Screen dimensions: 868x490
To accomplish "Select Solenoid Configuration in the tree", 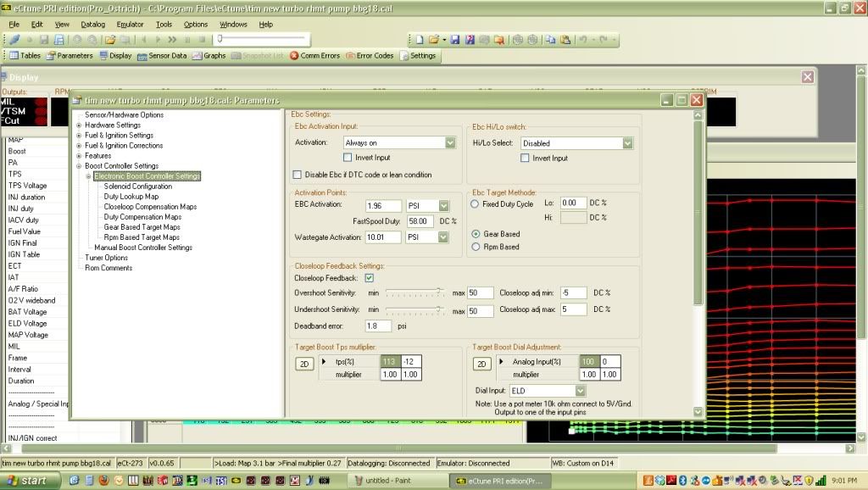I will pos(138,186).
